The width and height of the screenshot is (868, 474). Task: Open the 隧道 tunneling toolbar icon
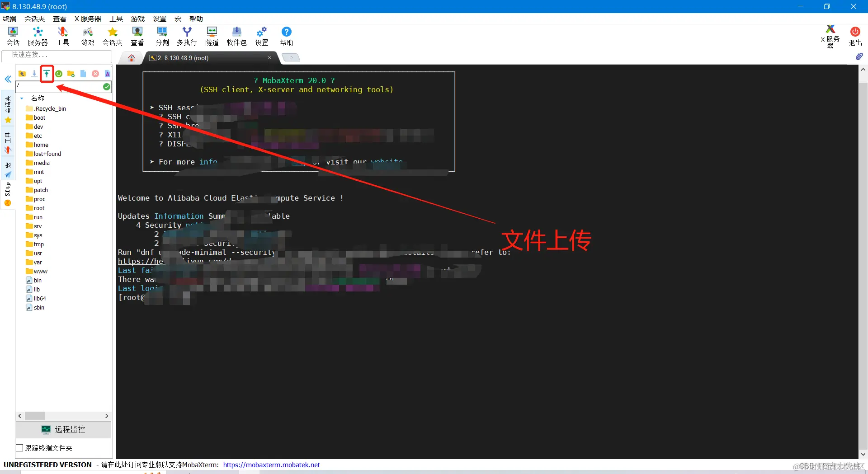[212, 36]
